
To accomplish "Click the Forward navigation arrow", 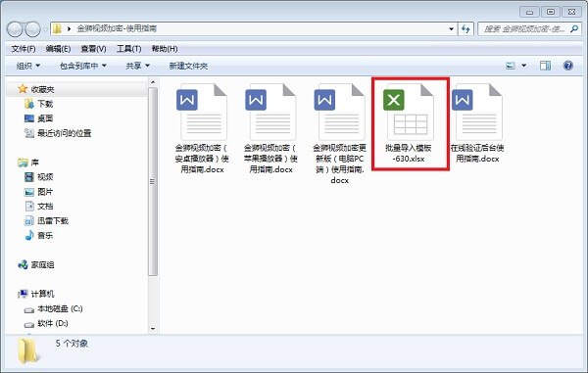I will point(32,28).
